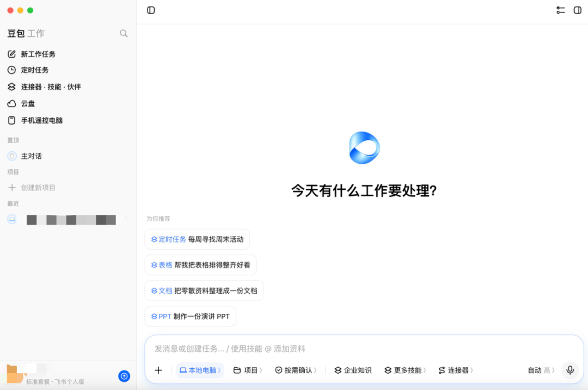
Task: Click the Doubao logo in center
Action: (364, 147)
